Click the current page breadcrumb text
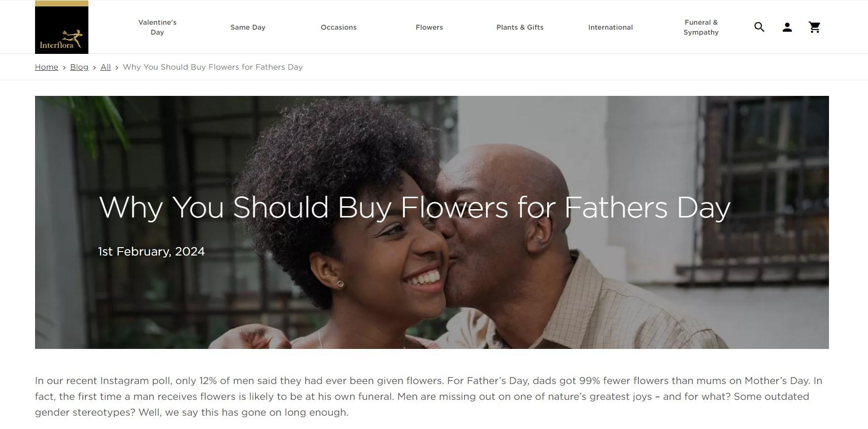Screen dimensions: 868x429 pos(213,67)
